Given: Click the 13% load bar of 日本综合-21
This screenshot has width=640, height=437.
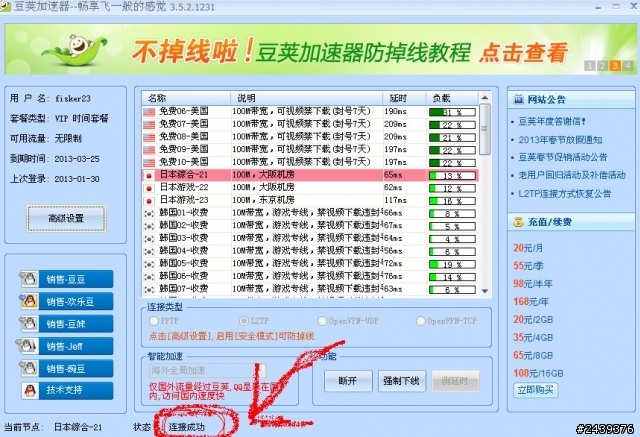Looking at the screenshot, I should [x=452, y=176].
